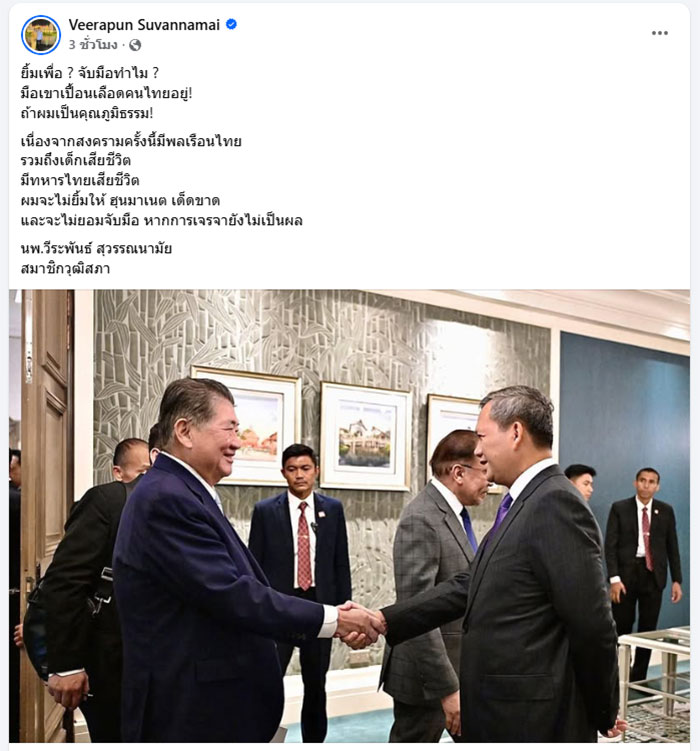The image size is (700, 751).
Task: Click the clasped hands in the photo
Action: 360,624
